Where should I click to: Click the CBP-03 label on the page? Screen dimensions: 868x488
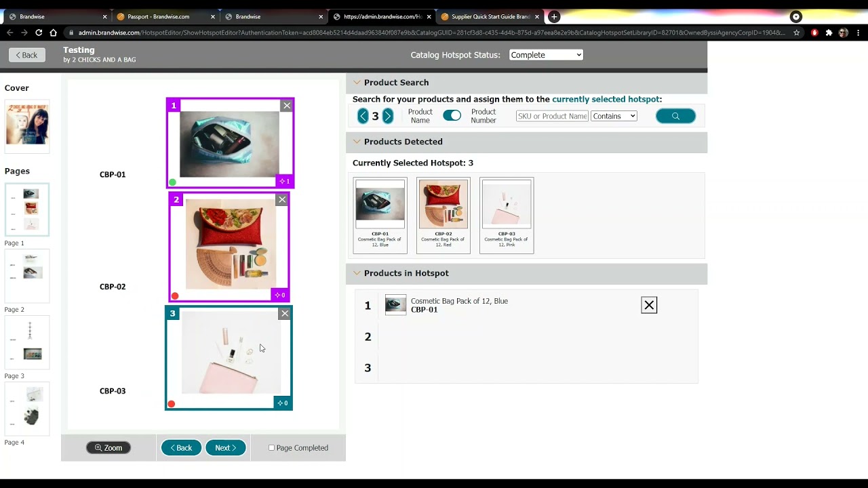(113, 391)
